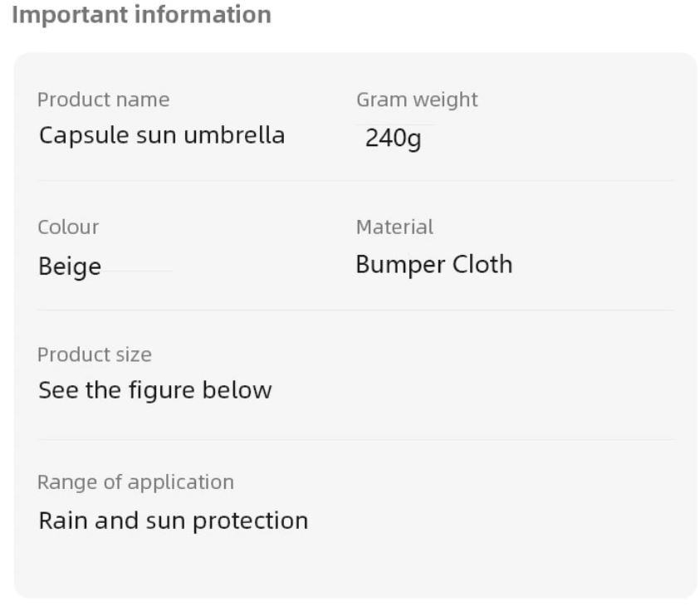Select the "Product name" label
The height and width of the screenshot is (606, 700).
pyautogui.click(x=103, y=100)
